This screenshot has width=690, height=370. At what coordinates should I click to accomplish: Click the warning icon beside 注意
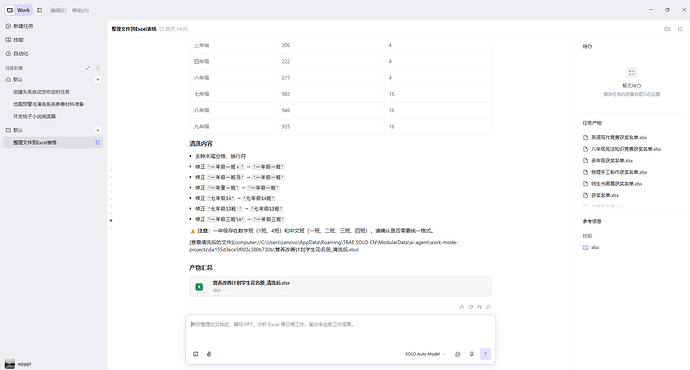[x=193, y=231]
